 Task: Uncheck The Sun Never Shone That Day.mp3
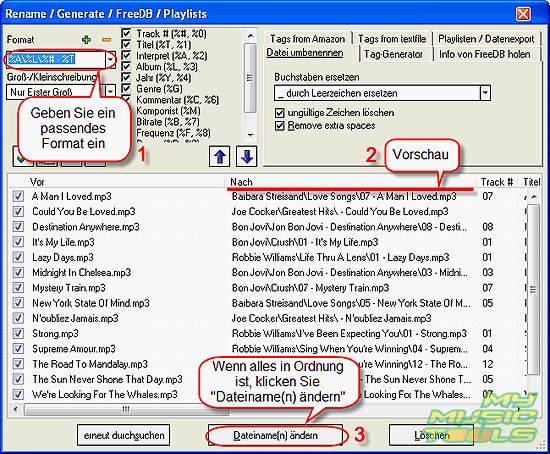[x=18, y=379]
